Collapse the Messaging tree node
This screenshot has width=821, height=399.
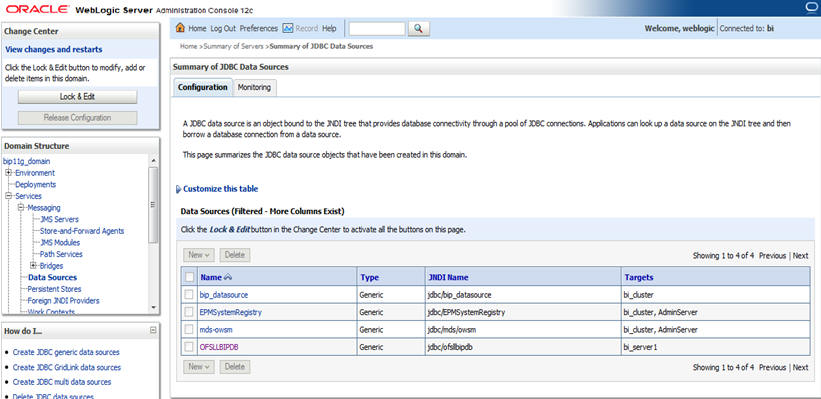coord(21,208)
